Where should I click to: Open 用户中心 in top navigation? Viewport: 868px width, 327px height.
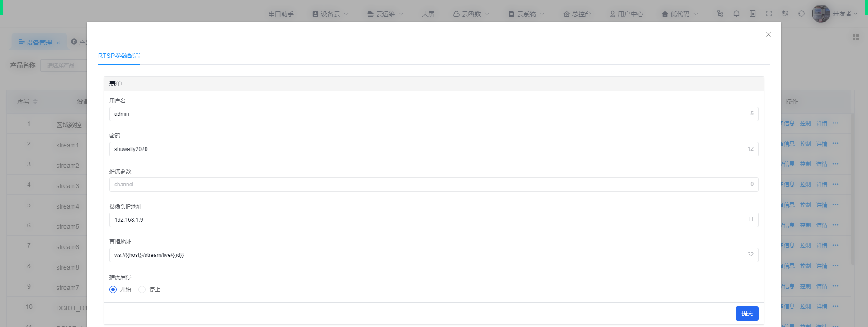click(627, 14)
